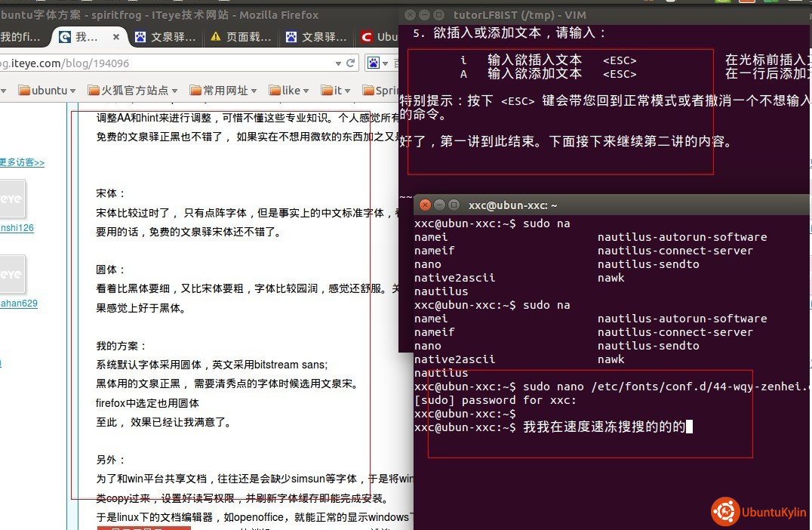Open the URL history dropdown arrow
The width and height of the screenshot is (812, 530).
click(339, 63)
